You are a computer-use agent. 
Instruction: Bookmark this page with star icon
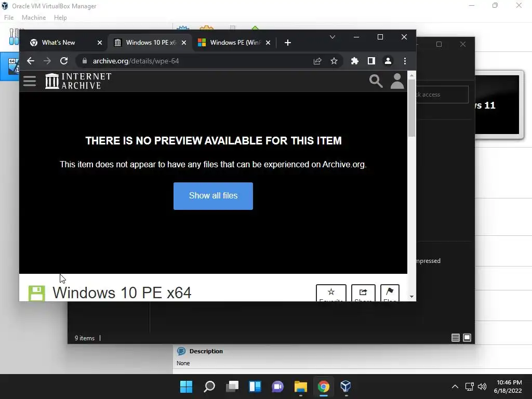pos(334,61)
